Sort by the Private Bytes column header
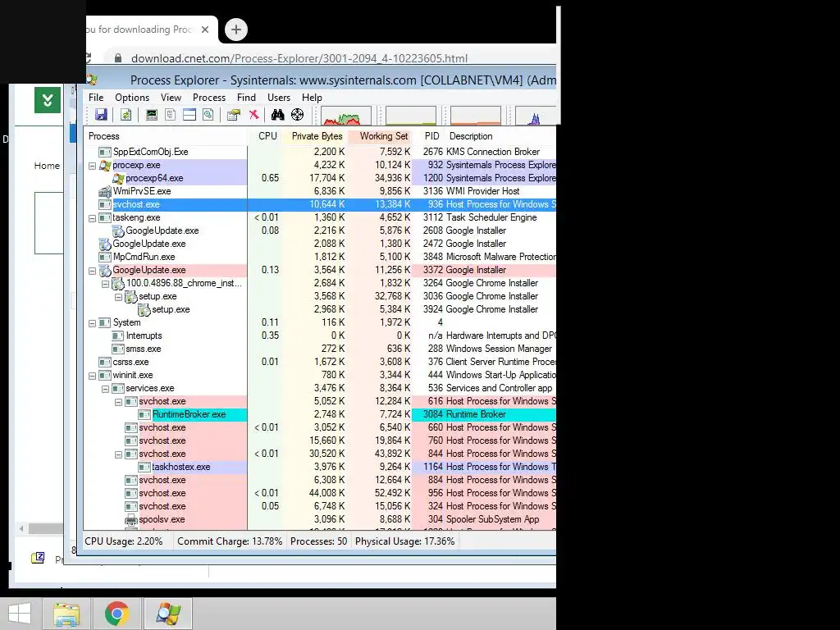Screen dimensions: 840x630 tap(314, 136)
